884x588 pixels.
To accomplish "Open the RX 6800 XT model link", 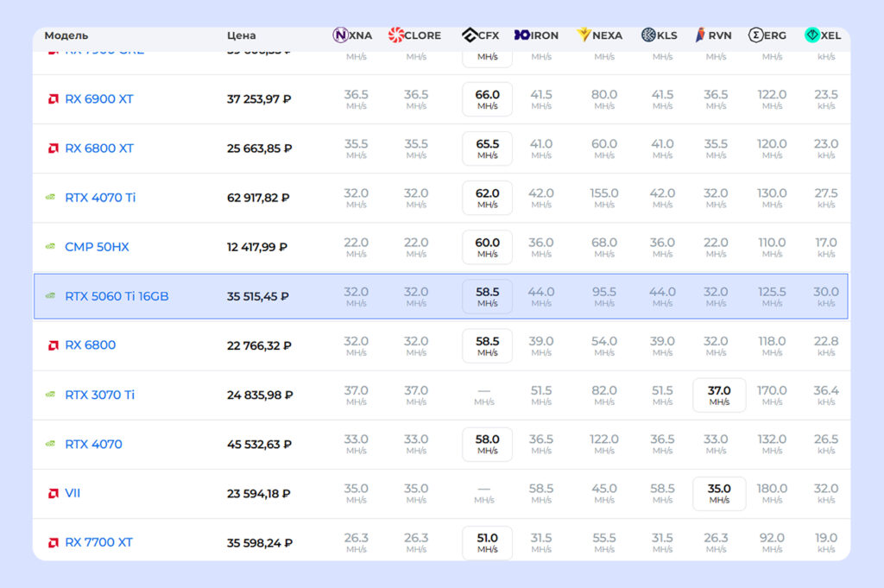I will (99, 149).
